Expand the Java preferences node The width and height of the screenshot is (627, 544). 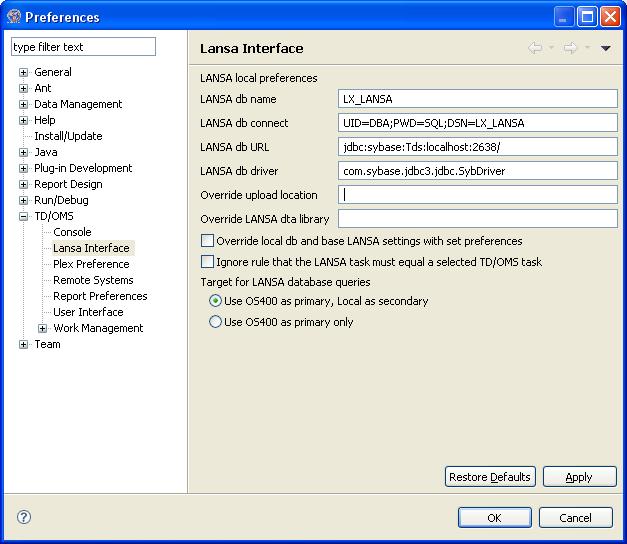pyautogui.click(x=24, y=152)
